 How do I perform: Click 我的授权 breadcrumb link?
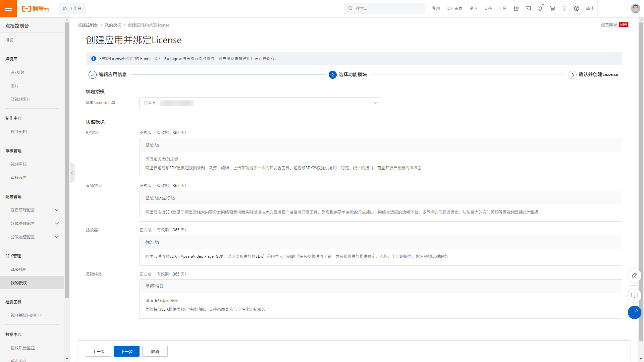click(113, 25)
